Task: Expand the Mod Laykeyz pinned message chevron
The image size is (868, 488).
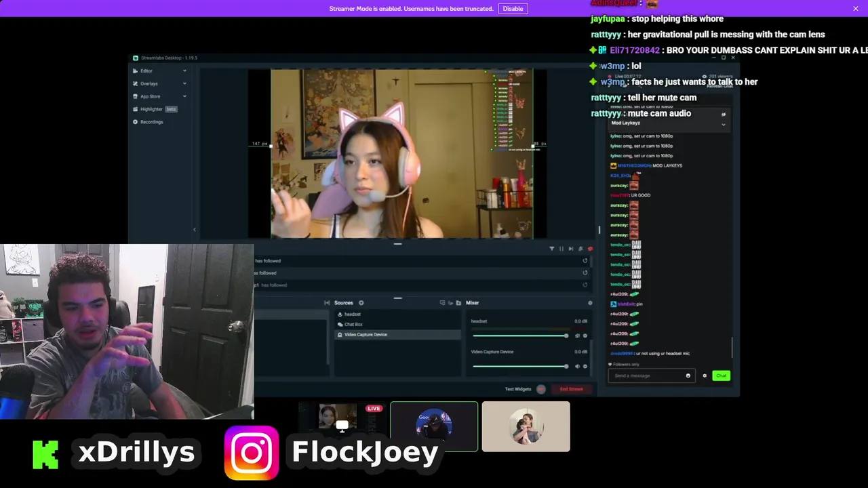Action: coord(724,124)
